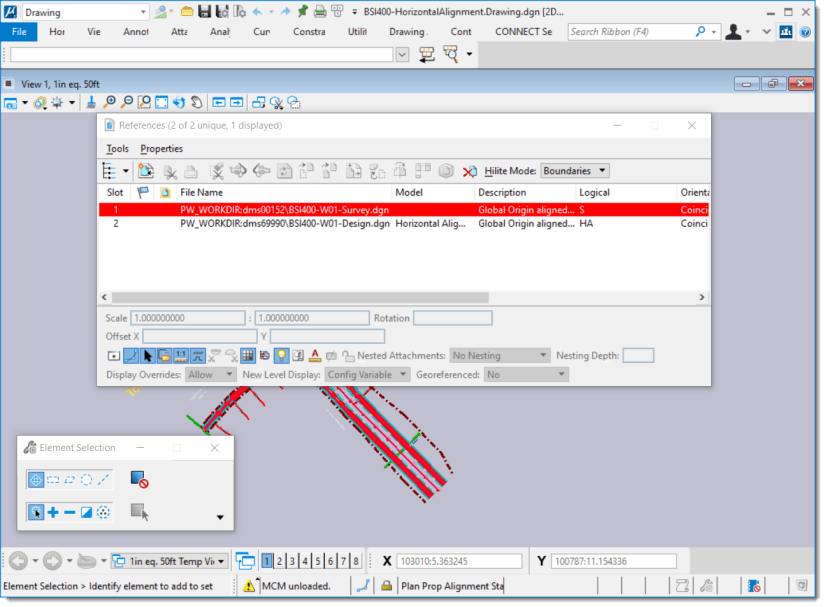
Task: Select the Pan View tool
Action: coord(194,102)
